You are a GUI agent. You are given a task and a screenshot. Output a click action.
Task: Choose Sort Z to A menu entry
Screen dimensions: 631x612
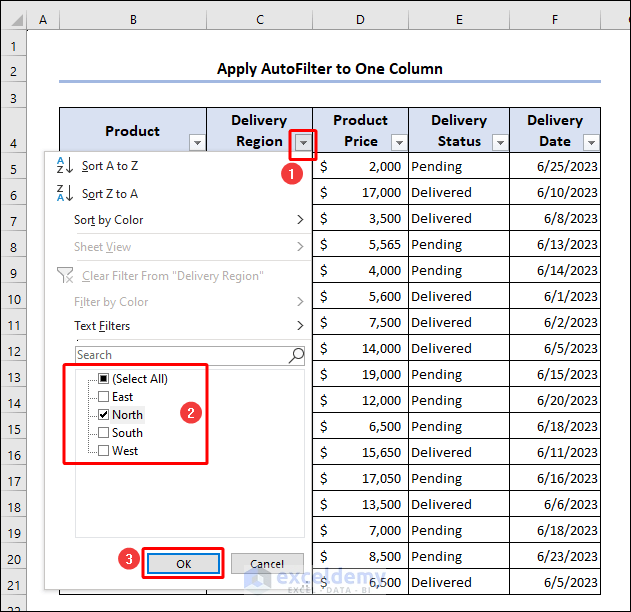[178, 194]
